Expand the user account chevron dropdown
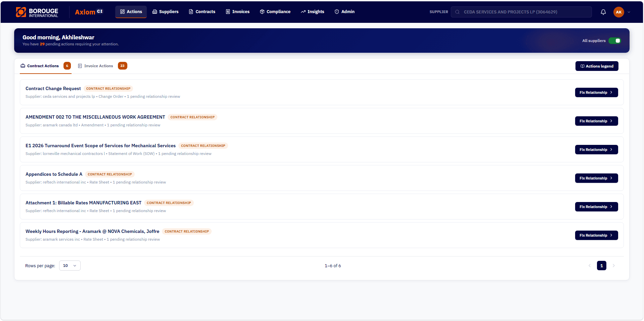 (629, 12)
